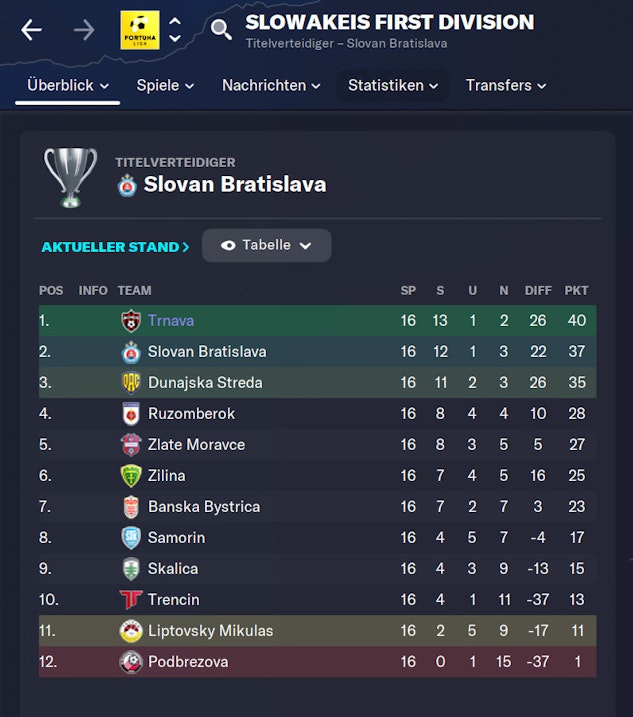The image size is (633, 717).
Task: Select the Podbrezova row in the table
Action: tap(316, 662)
